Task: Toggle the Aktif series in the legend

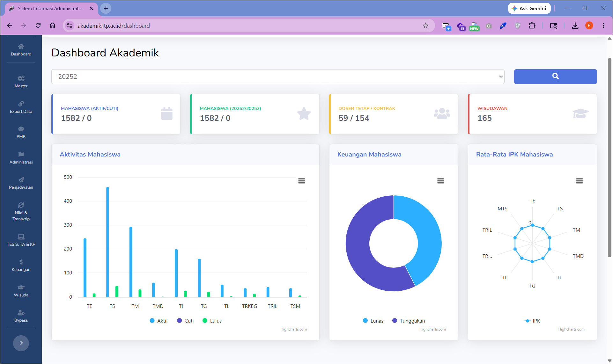Action: pyautogui.click(x=159, y=321)
